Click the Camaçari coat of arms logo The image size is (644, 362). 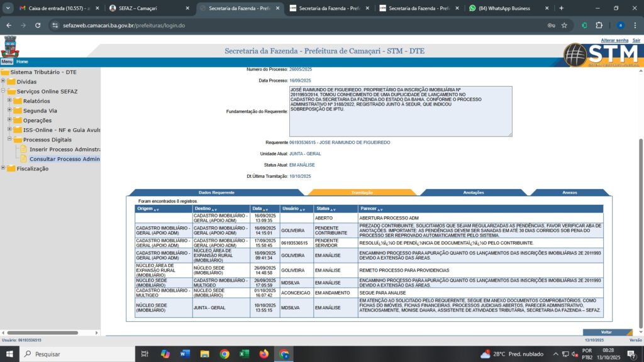[x=11, y=47]
